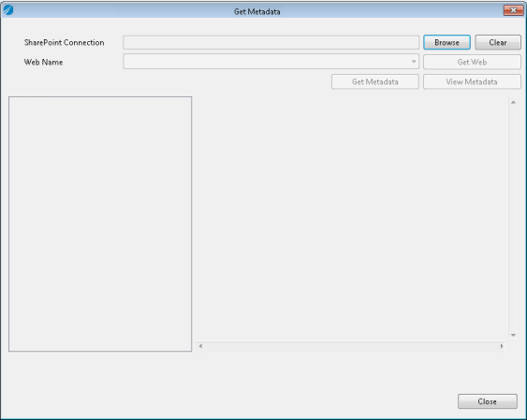Click the Clear button
The image size is (527, 420).
498,43
